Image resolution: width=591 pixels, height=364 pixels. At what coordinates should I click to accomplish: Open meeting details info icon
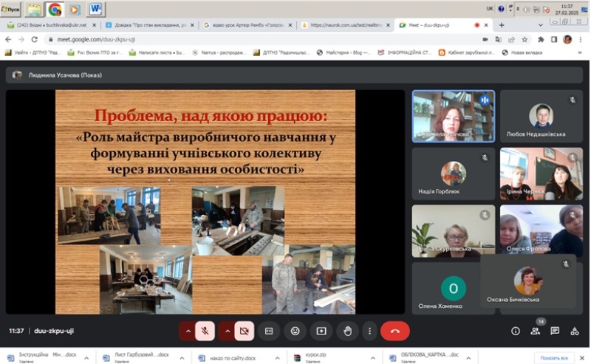click(x=516, y=332)
